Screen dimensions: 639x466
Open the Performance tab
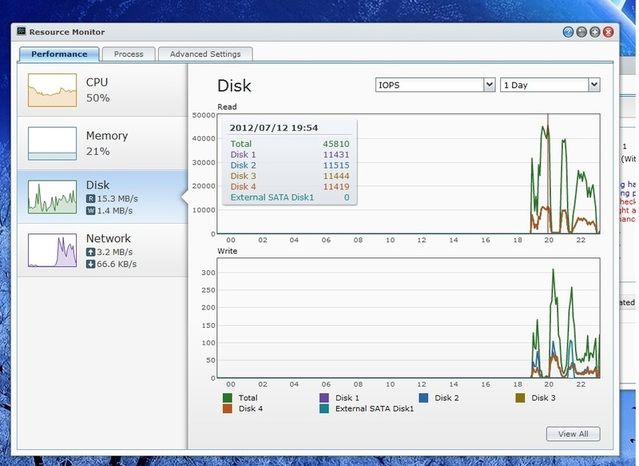[59, 54]
